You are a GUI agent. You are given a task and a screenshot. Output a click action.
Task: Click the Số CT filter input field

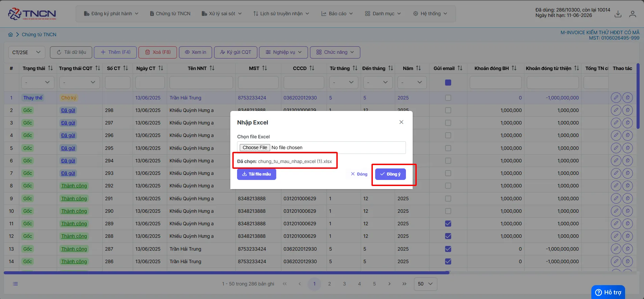(118, 83)
